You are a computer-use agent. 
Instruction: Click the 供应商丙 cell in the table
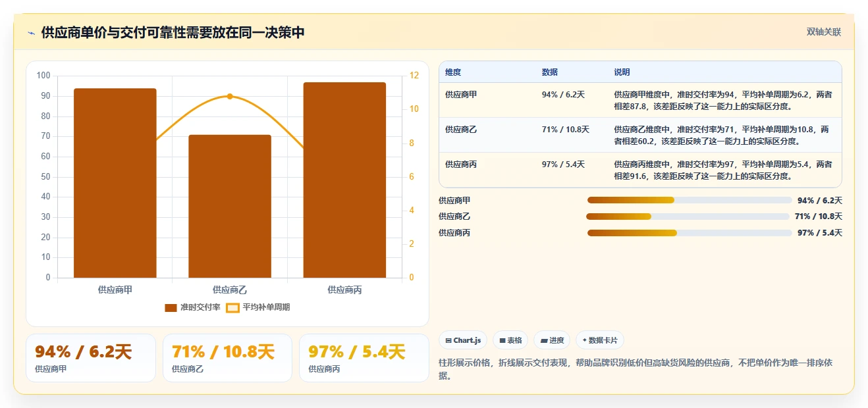[x=461, y=165]
